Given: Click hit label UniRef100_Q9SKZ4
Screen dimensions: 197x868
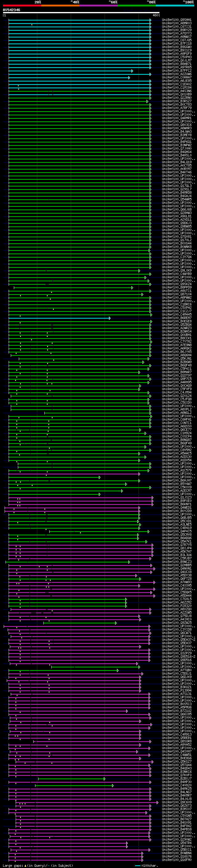Looking at the screenshot, I should point(177,284).
